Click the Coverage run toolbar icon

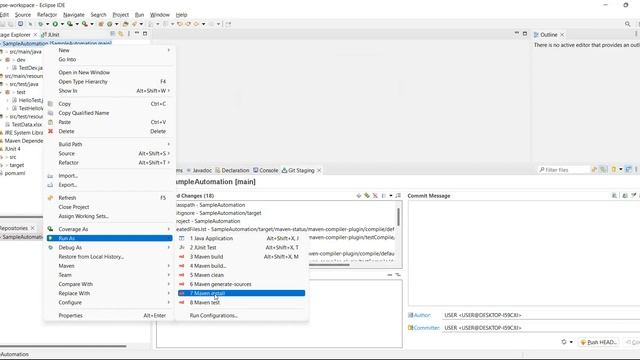click(x=70, y=24)
